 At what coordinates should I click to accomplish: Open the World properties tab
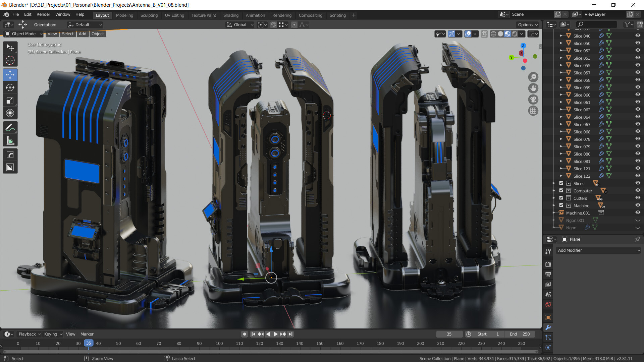[x=548, y=305]
